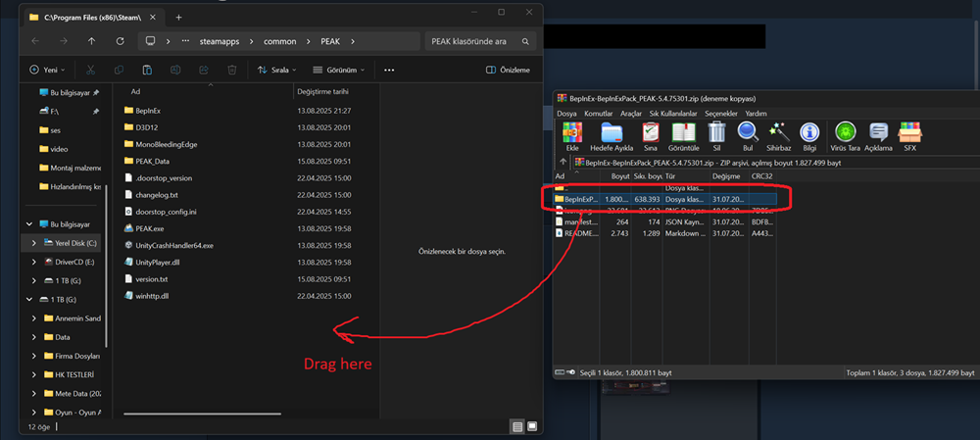Click the SFX icon in WinRAR

pyautogui.click(x=910, y=132)
